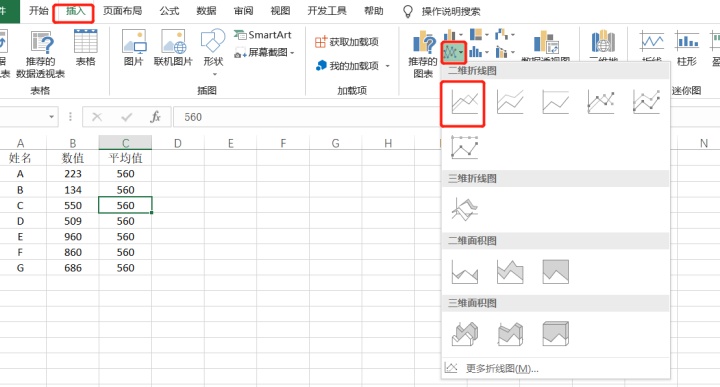Image resolution: width=720 pixels, height=387 pixels.
Task: Insert a SmartArt graphic
Action: (x=263, y=35)
